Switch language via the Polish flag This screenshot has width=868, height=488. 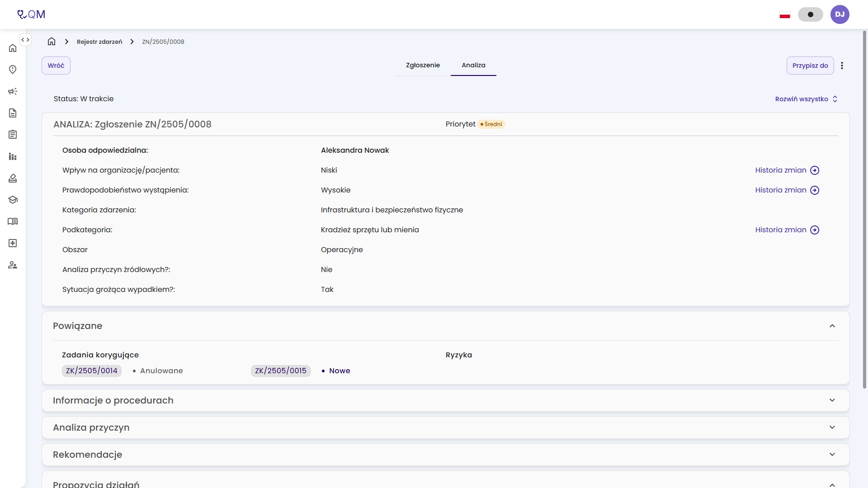click(x=785, y=15)
